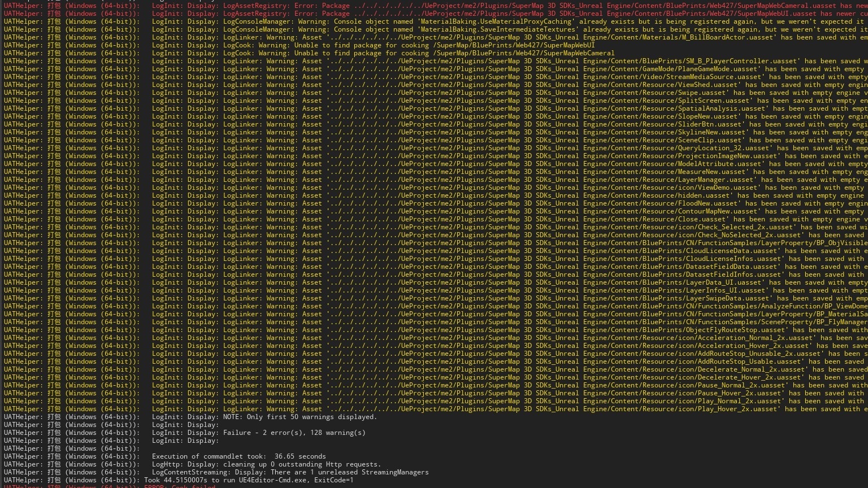
Task: Select the Play_Hover_2x.uasset warning line
Action: click(x=436, y=409)
